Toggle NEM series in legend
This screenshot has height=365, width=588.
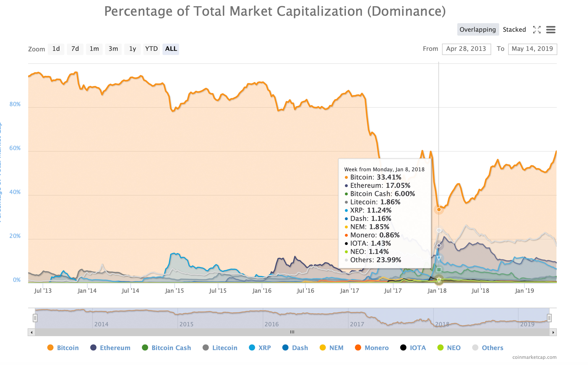[x=332, y=348]
